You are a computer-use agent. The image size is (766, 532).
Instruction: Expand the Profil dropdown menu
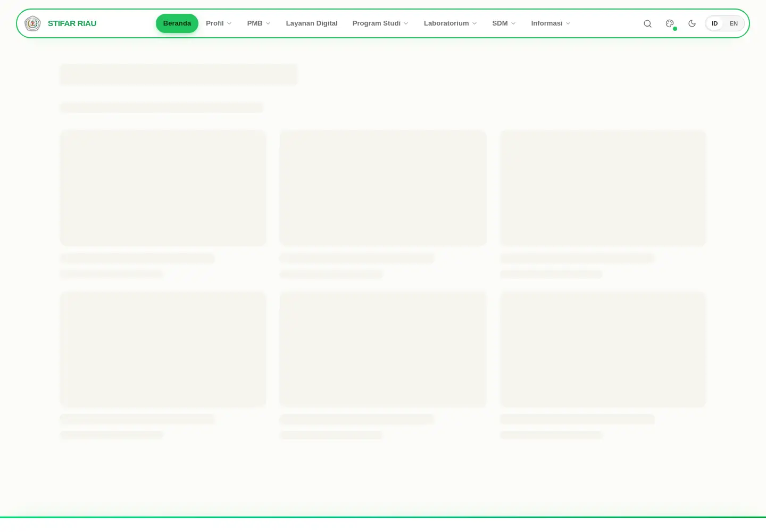pyautogui.click(x=219, y=23)
